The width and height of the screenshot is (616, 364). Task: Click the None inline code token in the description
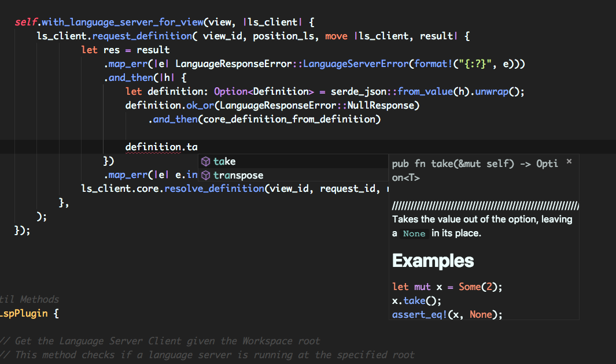pos(414,233)
